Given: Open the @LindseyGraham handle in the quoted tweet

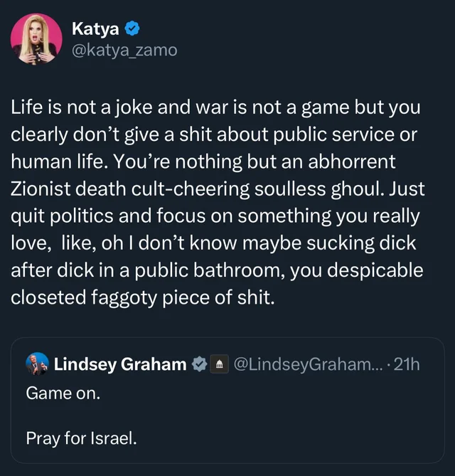Looking at the screenshot, I should click(x=306, y=365).
